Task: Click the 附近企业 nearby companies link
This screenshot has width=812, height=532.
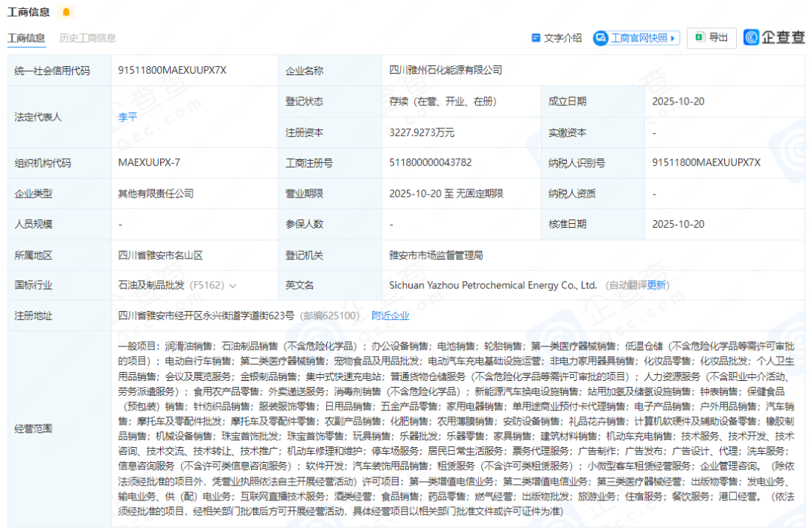Action: (x=390, y=316)
